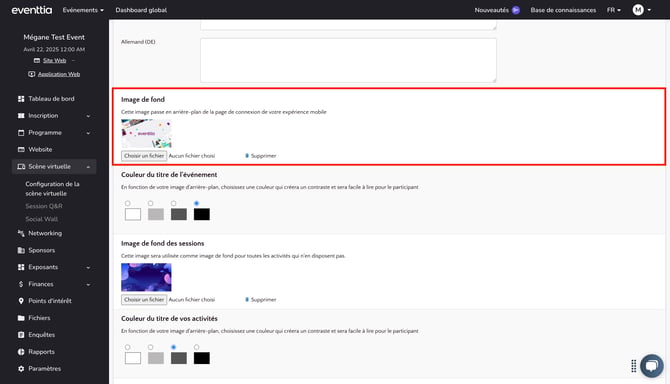Select black radio for event title color
Screen dimensions: 670x384
196,203
